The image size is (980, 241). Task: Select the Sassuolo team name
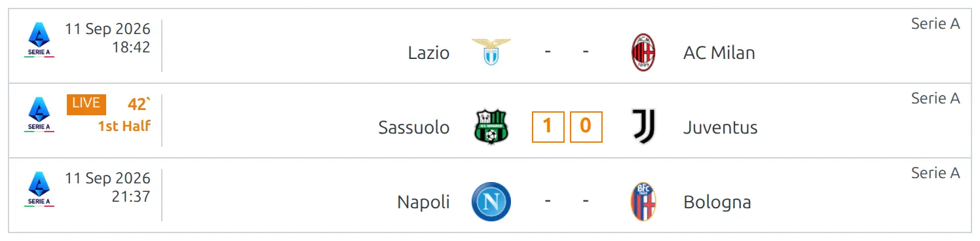click(414, 128)
